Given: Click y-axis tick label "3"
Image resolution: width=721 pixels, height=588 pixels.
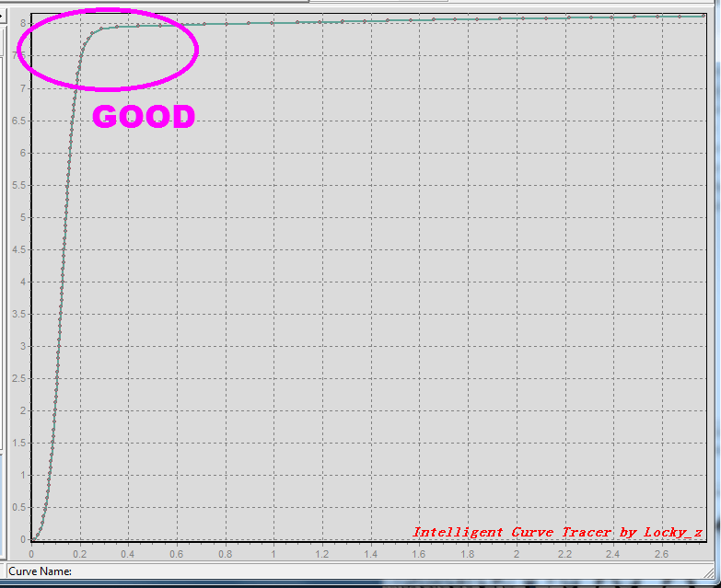Looking at the screenshot, I should pos(23,346).
